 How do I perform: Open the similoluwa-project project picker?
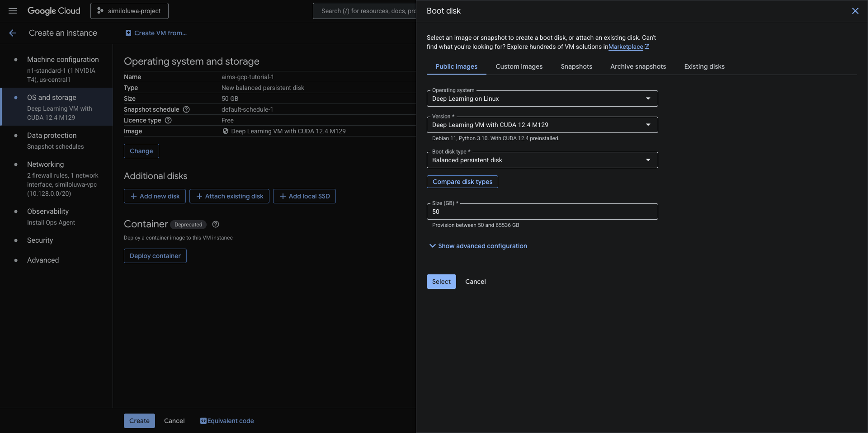[129, 11]
